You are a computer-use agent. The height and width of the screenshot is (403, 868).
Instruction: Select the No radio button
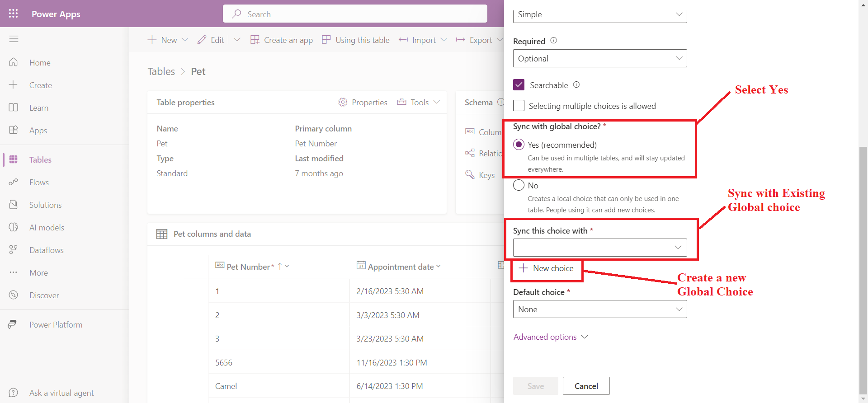click(x=519, y=185)
